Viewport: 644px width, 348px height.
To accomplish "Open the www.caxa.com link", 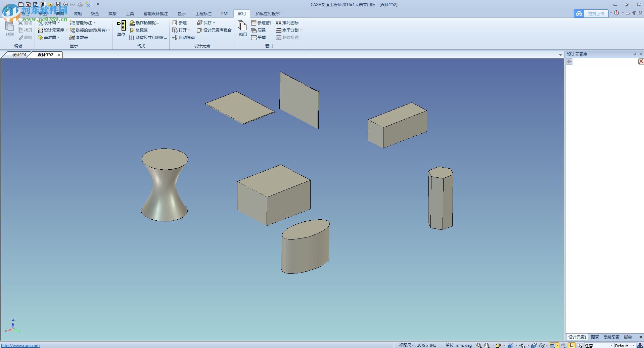I will (20, 345).
